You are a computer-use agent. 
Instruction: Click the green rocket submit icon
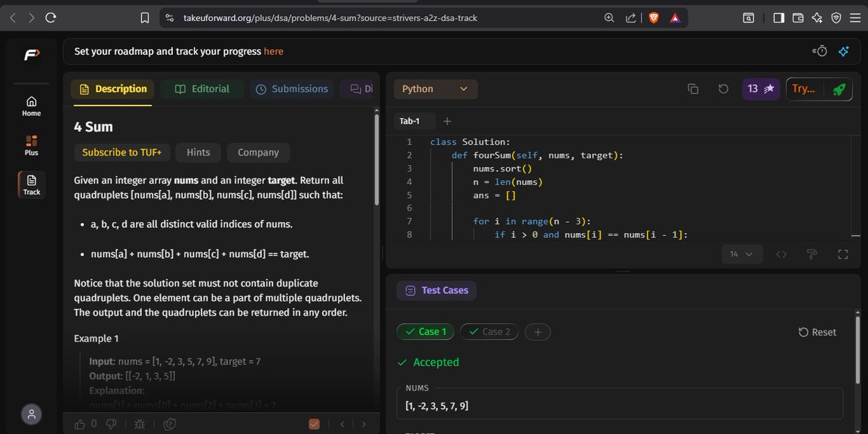click(839, 89)
